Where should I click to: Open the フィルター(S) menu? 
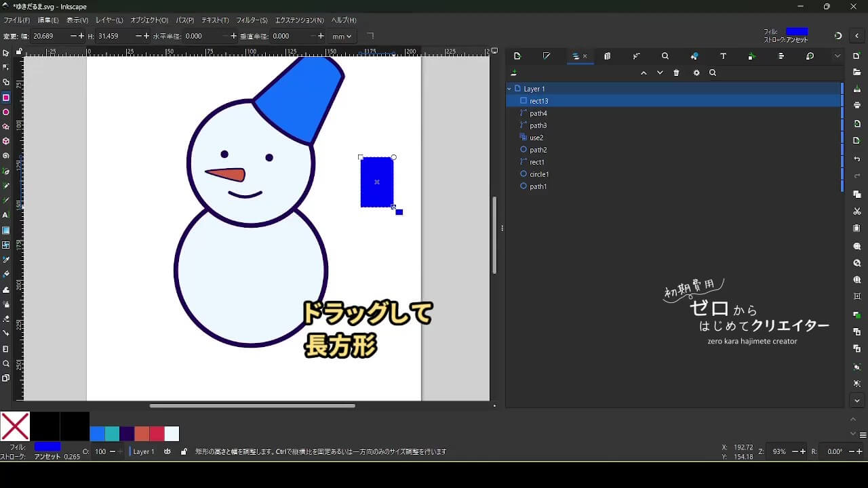pos(252,20)
